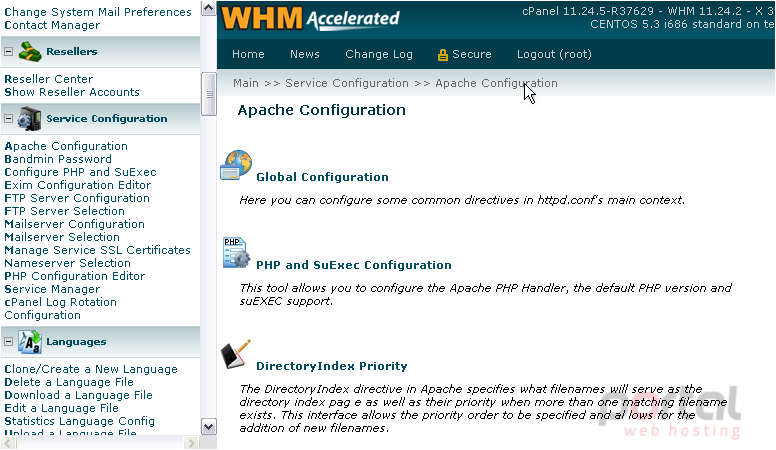
Task: Click the Service Configuration section heading
Action: tap(107, 119)
